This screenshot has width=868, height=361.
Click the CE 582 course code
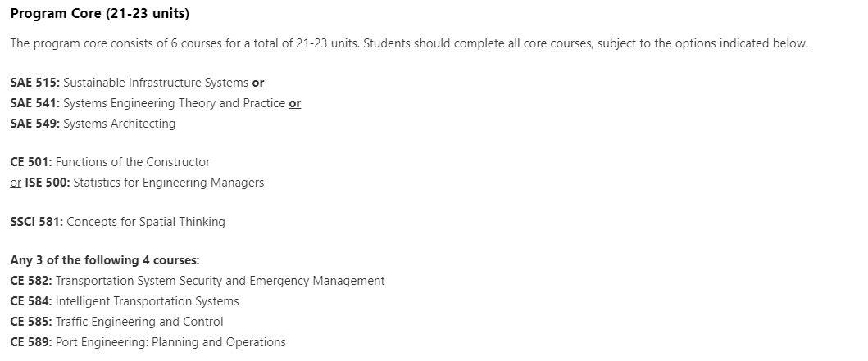click(31, 281)
